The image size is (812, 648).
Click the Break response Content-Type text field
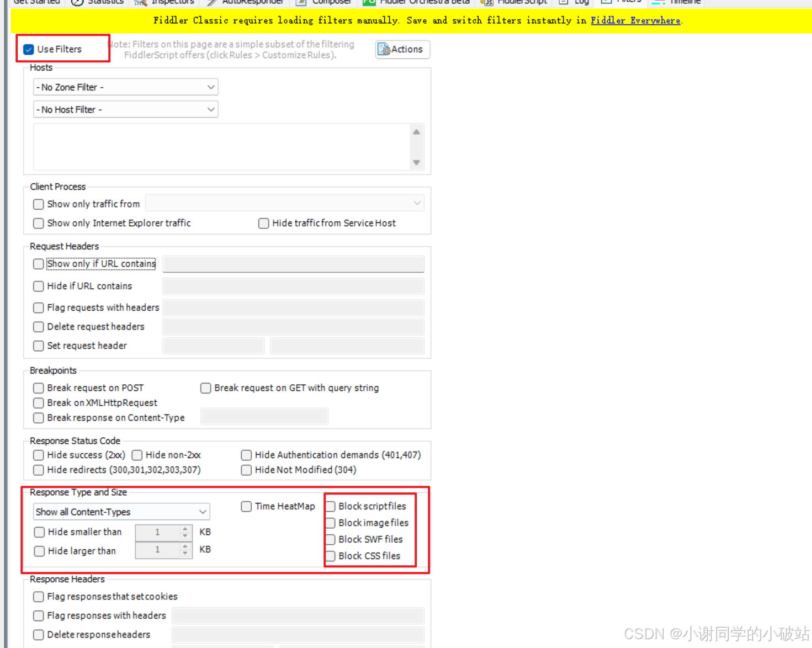[x=264, y=416]
